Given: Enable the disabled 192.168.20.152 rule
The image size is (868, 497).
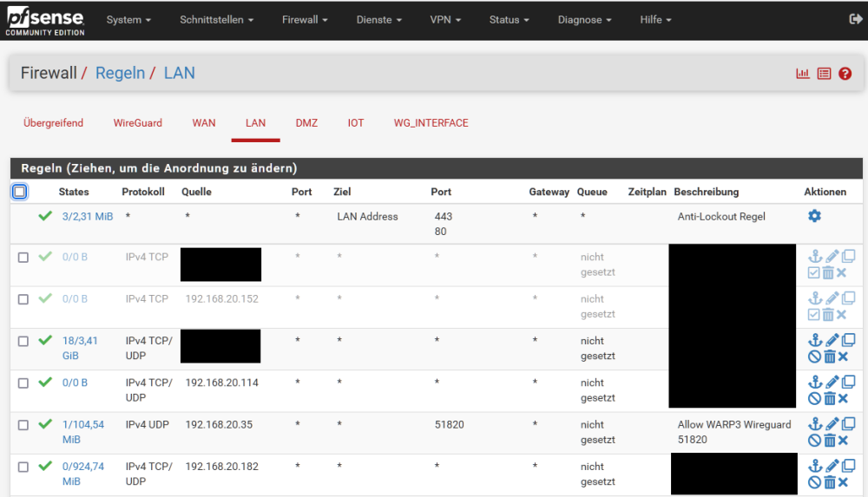Looking at the screenshot, I should (814, 314).
